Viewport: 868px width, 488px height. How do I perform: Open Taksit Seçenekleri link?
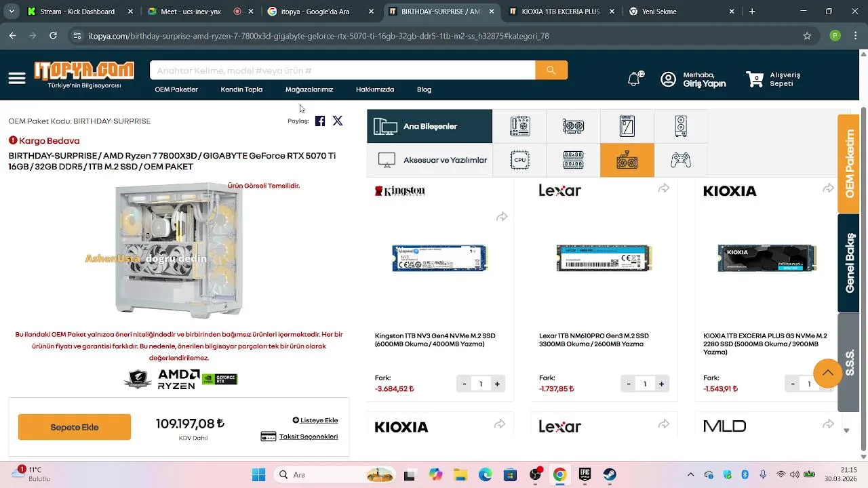tap(299, 436)
